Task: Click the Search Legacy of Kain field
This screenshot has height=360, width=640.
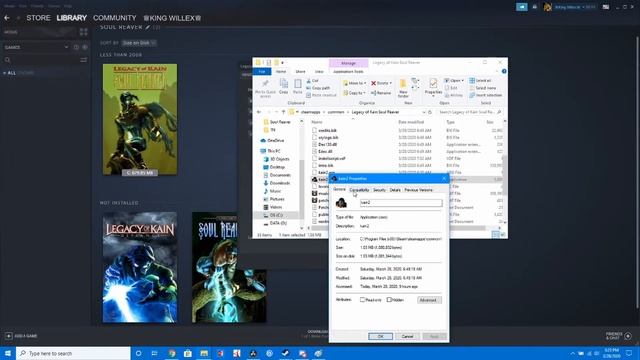Action: click(x=469, y=112)
